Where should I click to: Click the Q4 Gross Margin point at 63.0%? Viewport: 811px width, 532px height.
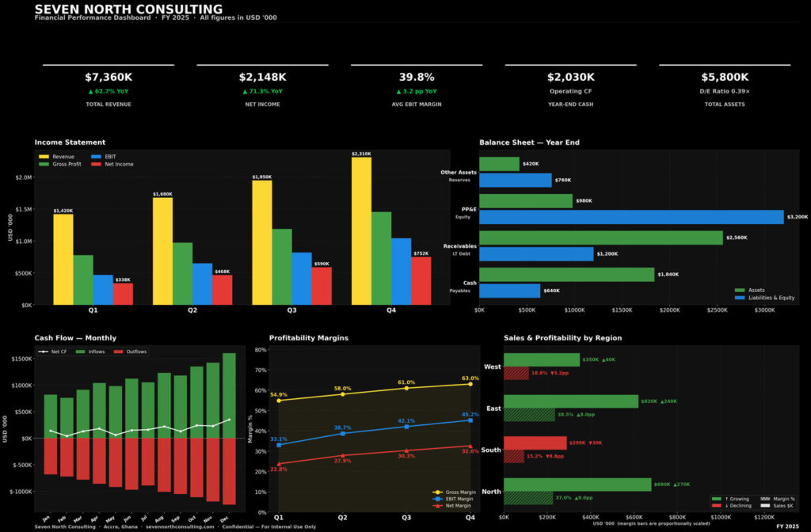[470, 385]
